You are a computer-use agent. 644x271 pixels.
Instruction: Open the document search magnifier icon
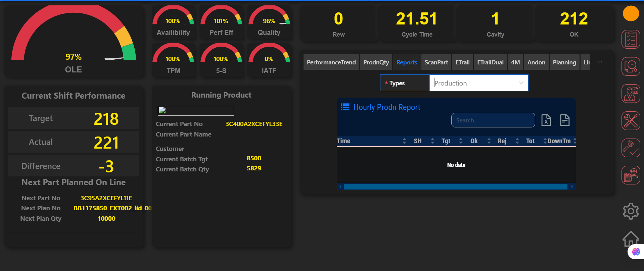pyautogui.click(x=631, y=66)
